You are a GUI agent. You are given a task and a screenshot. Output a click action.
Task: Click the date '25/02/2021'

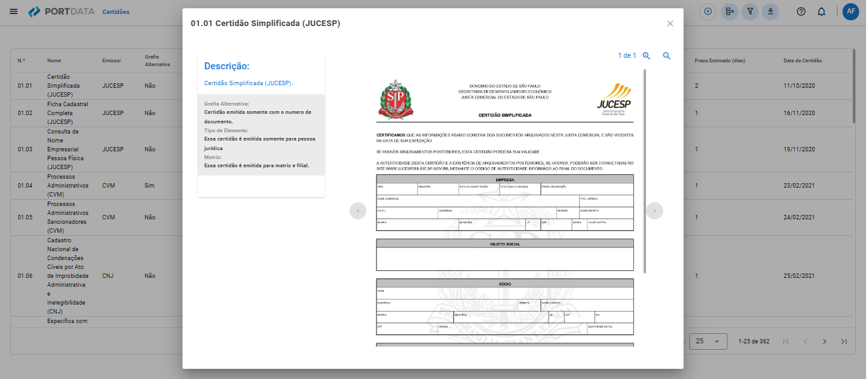tap(799, 277)
